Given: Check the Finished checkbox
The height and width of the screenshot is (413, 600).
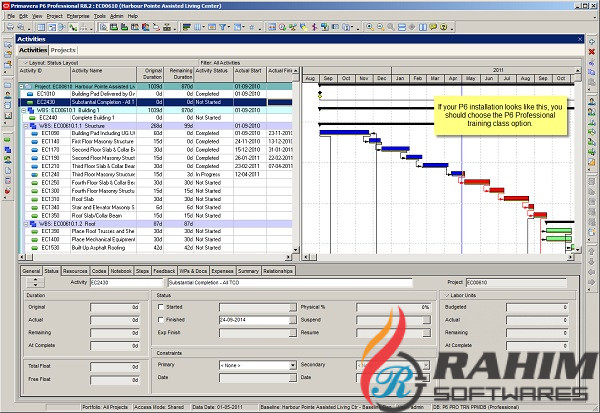Looking at the screenshot, I should pyautogui.click(x=161, y=319).
